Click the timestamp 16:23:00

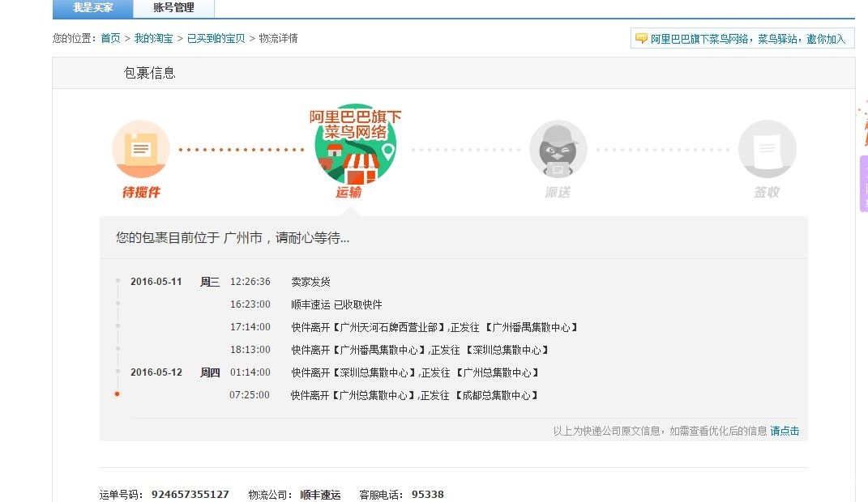click(250, 304)
